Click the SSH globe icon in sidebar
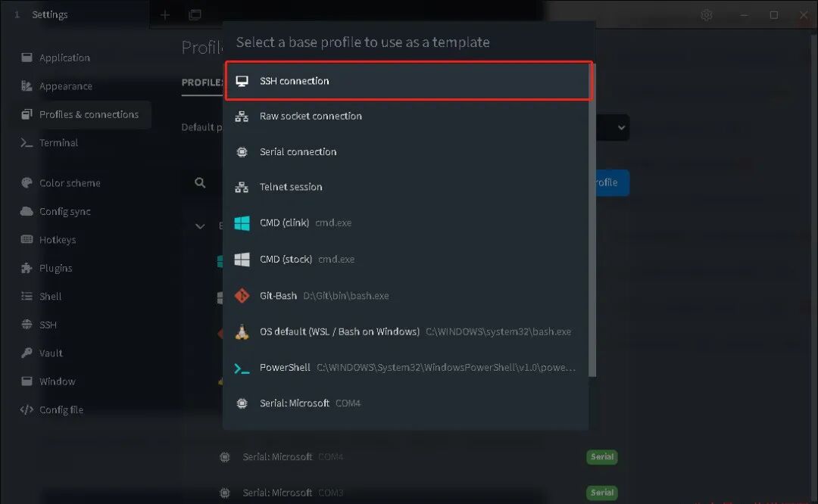This screenshot has width=818, height=504. click(27, 324)
